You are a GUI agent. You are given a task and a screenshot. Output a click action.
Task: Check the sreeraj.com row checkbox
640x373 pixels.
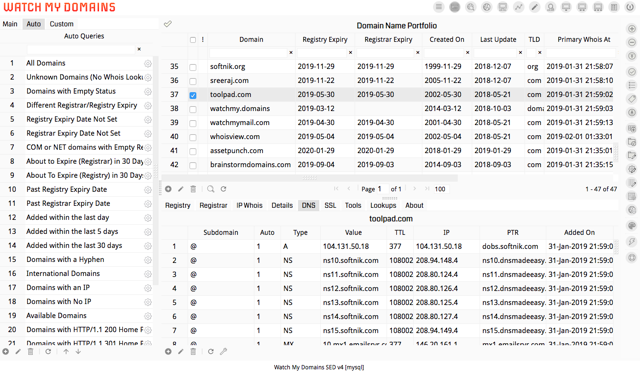(x=193, y=81)
